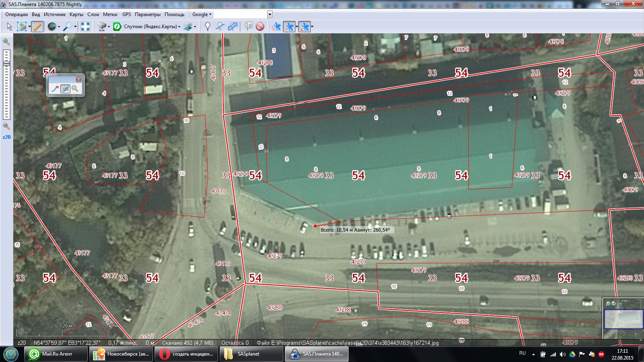Viewport: 644px width, 362px height.
Task: Open the Google search provider dropdown
Action: (x=202, y=14)
